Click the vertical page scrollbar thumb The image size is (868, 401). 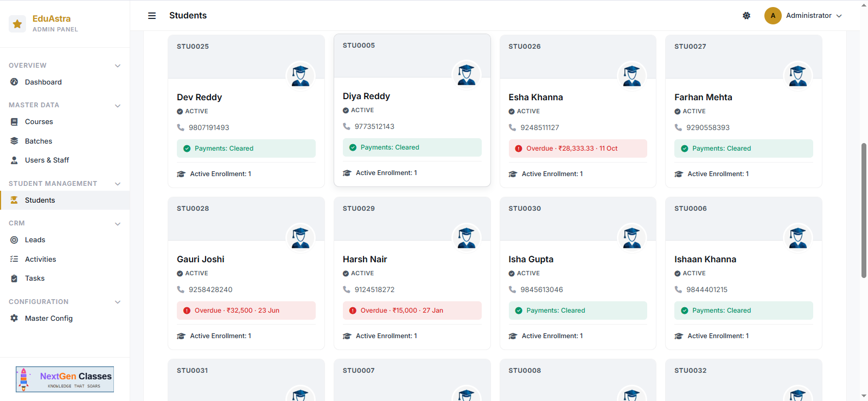coord(864,210)
